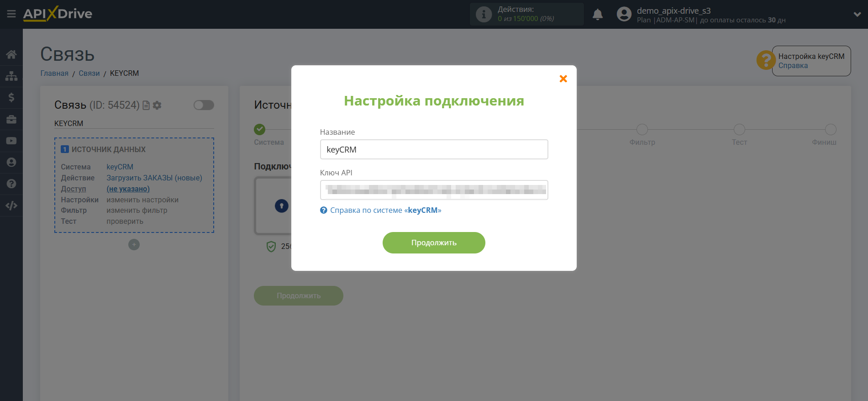The image size is (868, 401).
Task: Open the billing dollar sidebar icon
Action: pyautogui.click(x=11, y=97)
